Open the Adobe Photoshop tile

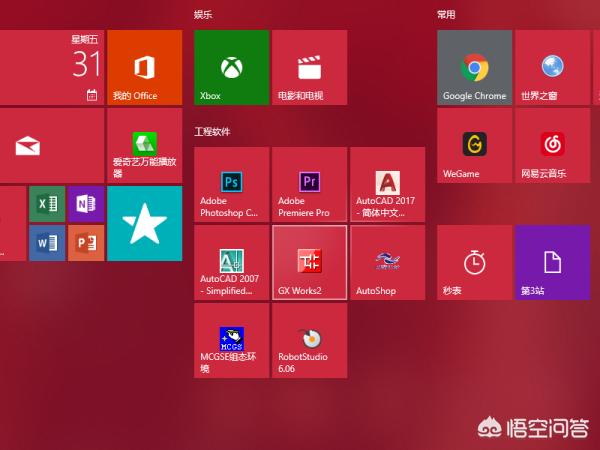[x=231, y=185]
